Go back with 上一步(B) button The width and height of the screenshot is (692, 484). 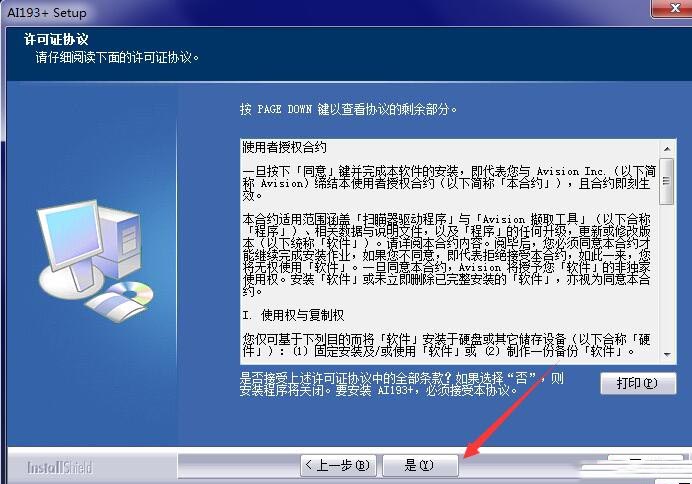(338, 465)
